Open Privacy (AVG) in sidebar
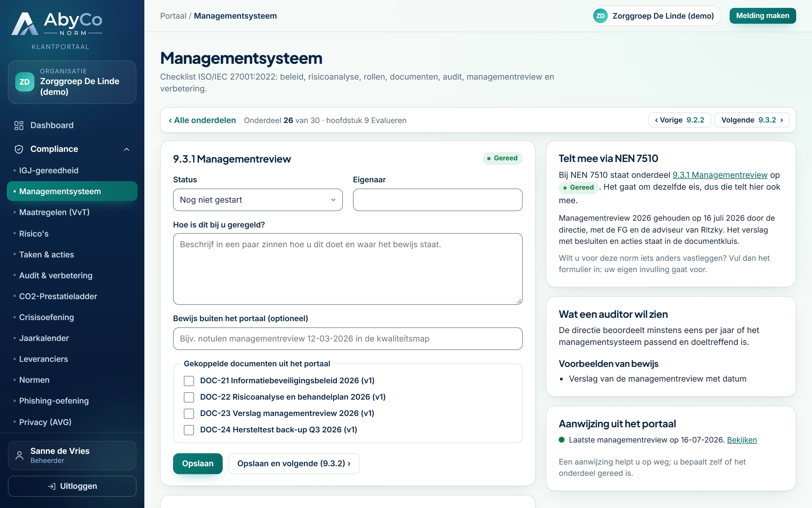The image size is (812, 508). coord(72,422)
